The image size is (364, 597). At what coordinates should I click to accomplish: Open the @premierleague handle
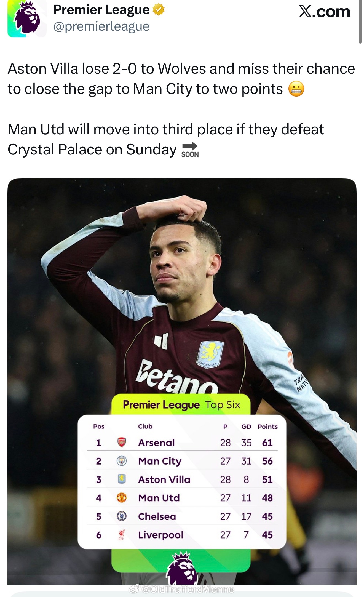pyautogui.click(x=101, y=26)
